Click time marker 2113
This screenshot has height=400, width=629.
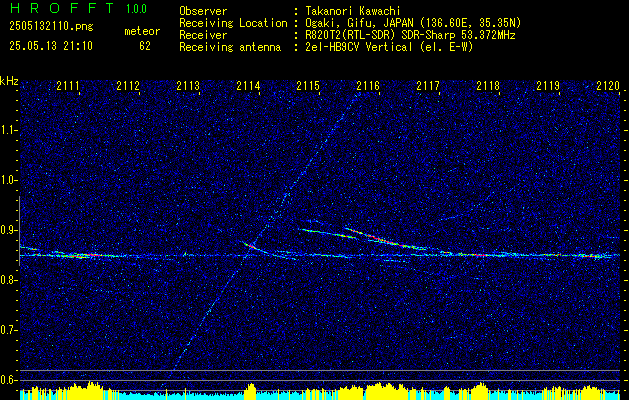pos(188,86)
